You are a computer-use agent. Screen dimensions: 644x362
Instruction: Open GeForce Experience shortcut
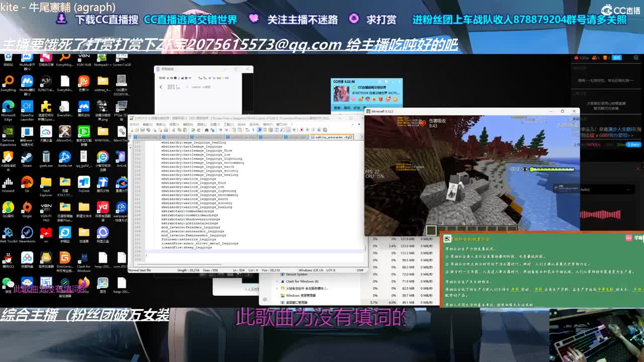8,135
